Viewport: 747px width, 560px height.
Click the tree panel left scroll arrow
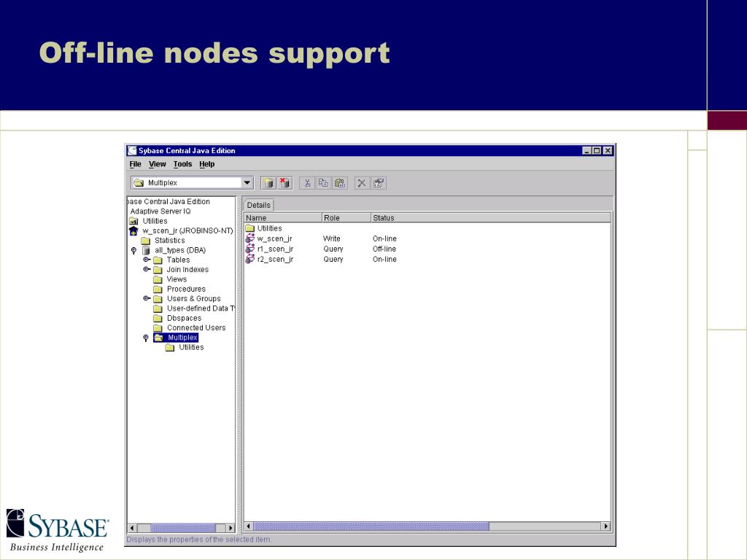[133, 528]
